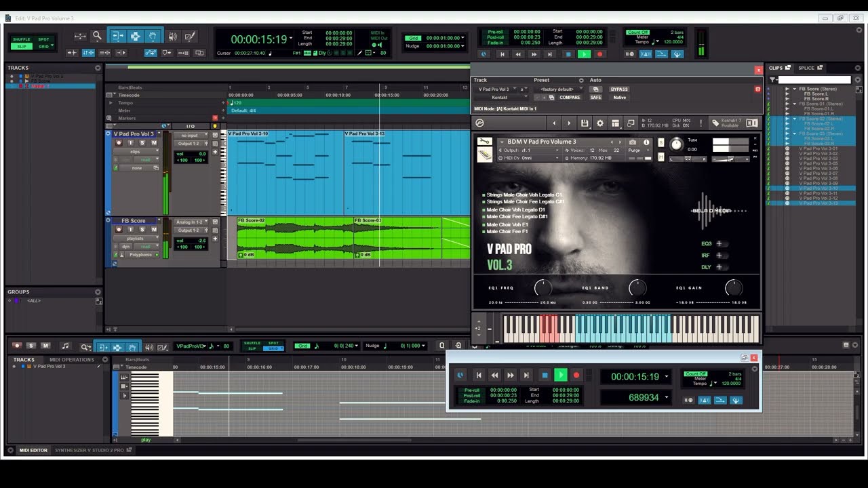
Task: Go to previous Kontakt preset arrow
Action: pos(554,123)
